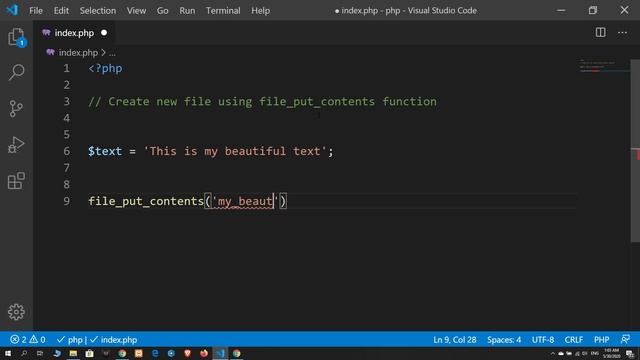Screen dimensions: 640x360
Task: Change indentation via Spaces: 4
Action: coord(504,340)
